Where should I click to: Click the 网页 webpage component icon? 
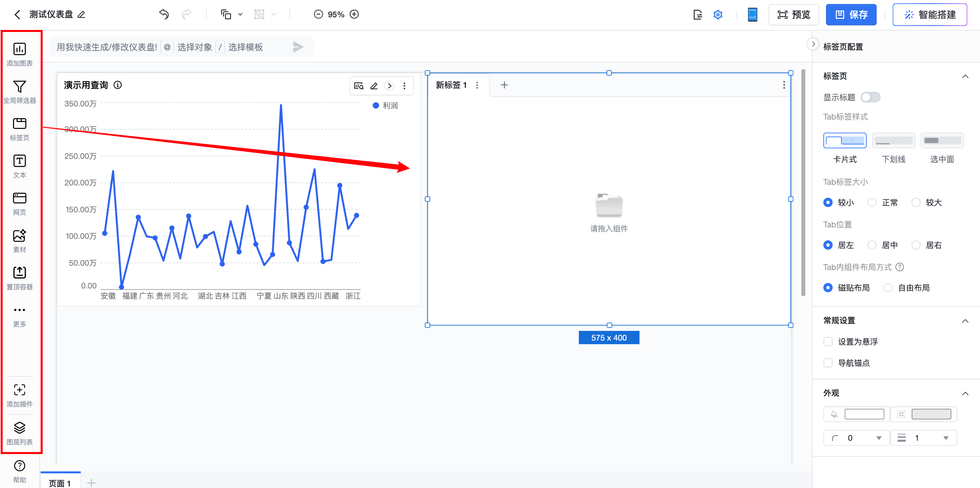[x=19, y=198]
